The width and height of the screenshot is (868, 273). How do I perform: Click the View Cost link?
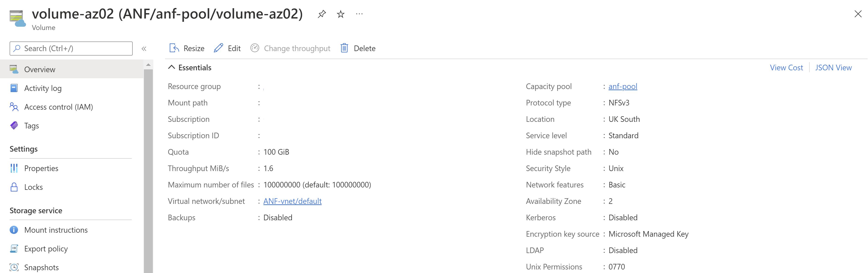786,68
